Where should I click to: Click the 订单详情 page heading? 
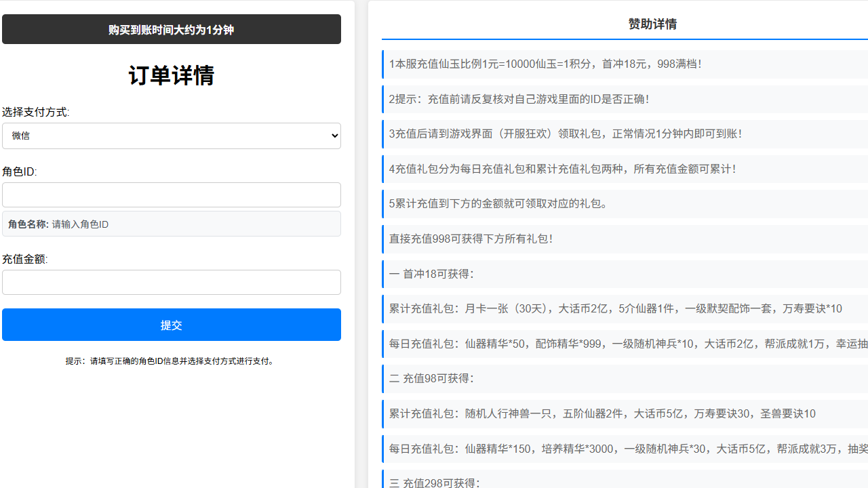(x=171, y=75)
